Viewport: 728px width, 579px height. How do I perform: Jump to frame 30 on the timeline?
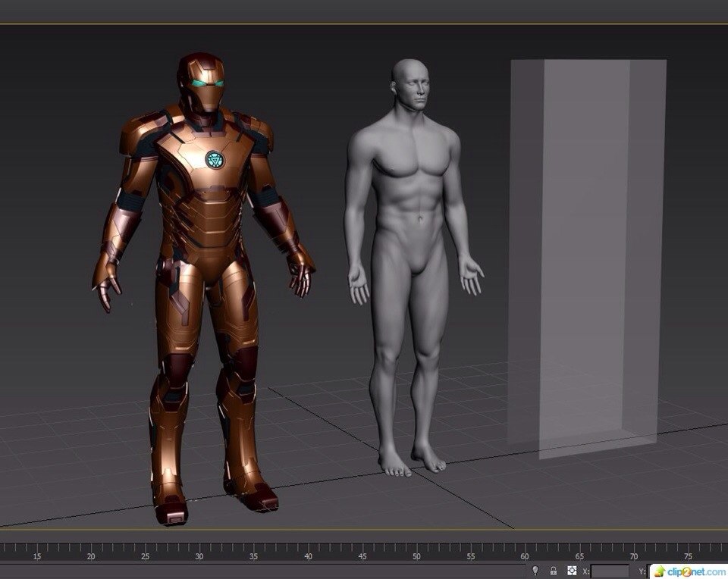199,556
